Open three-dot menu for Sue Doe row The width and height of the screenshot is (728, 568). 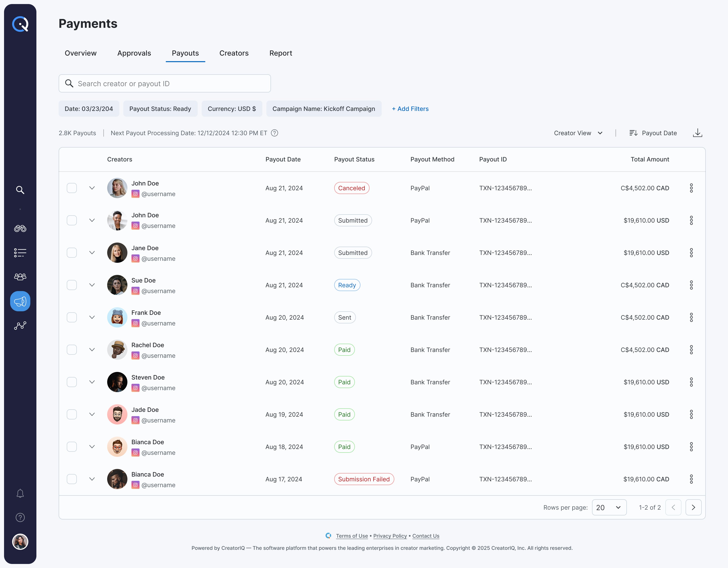tap(691, 285)
